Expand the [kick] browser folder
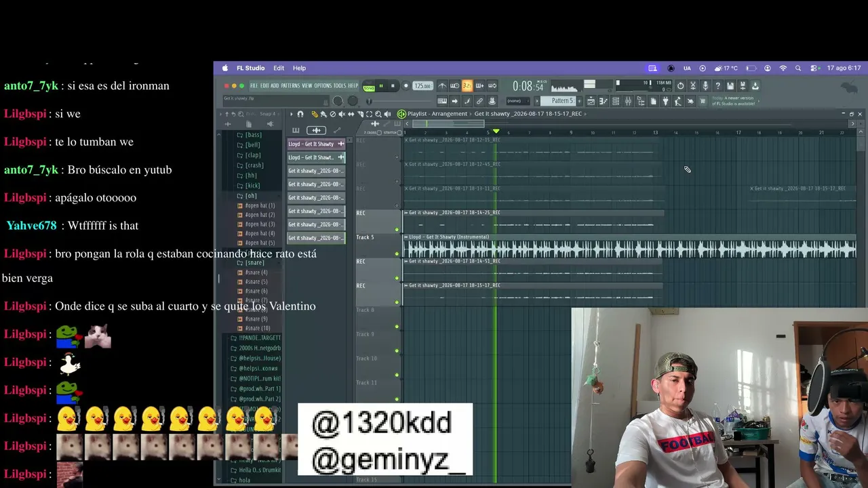Screen dimensions: 868x488 (x=249, y=186)
